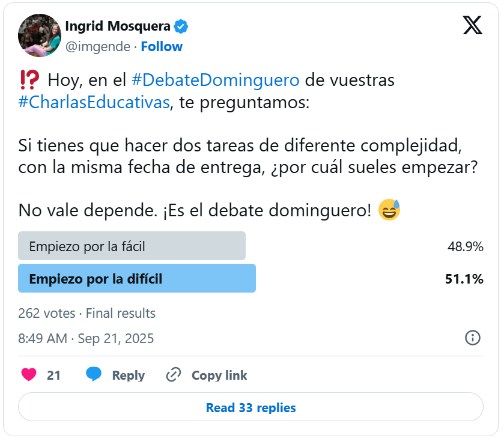Click the red exclamation question emoji

[x=29, y=79]
